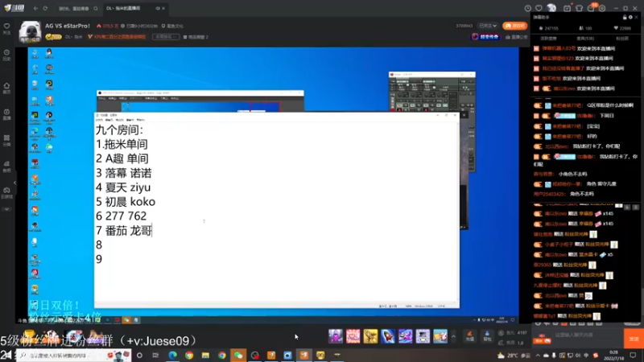Open the live announcement link
The height and width of the screenshot is (362, 644).
(517, 37)
